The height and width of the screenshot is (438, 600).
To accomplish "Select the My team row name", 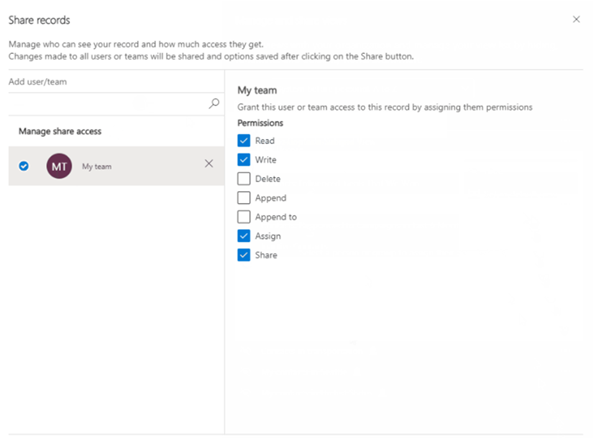I will (x=97, y=166).
